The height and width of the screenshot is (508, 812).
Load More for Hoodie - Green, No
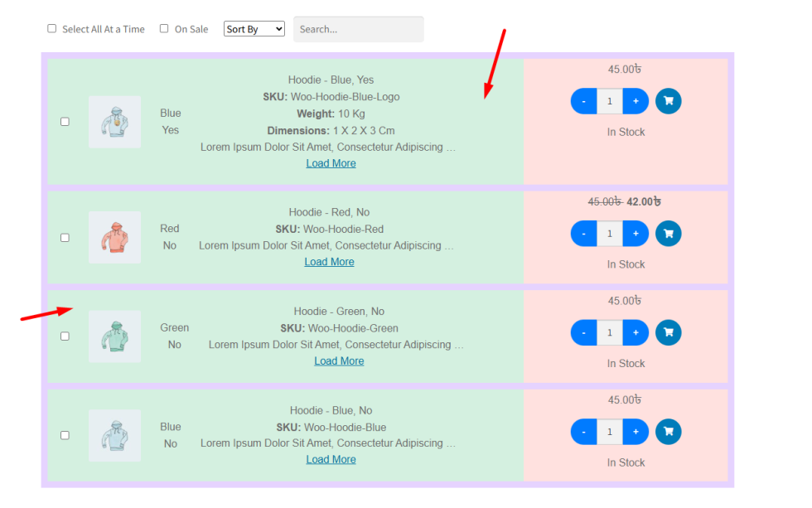pyautogui.click(x=339, y=361)
